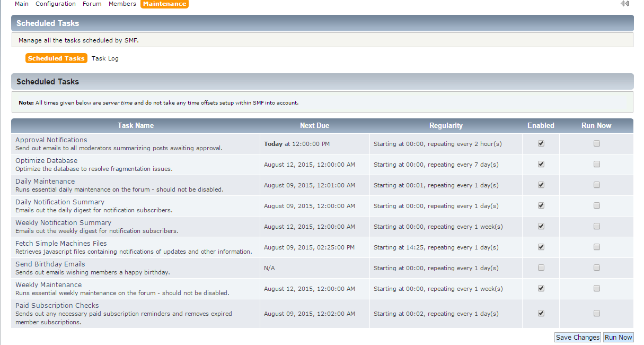644x345 pixels.
Task: Open the Weekly Maintenance task link
Action: click(x=49, y=284)
